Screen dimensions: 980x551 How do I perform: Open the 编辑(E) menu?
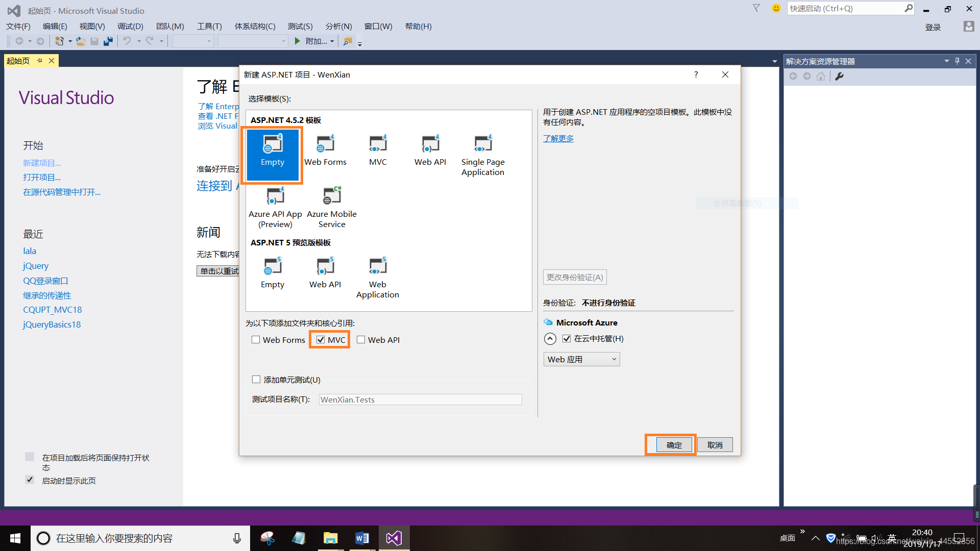tap(55, 26)
